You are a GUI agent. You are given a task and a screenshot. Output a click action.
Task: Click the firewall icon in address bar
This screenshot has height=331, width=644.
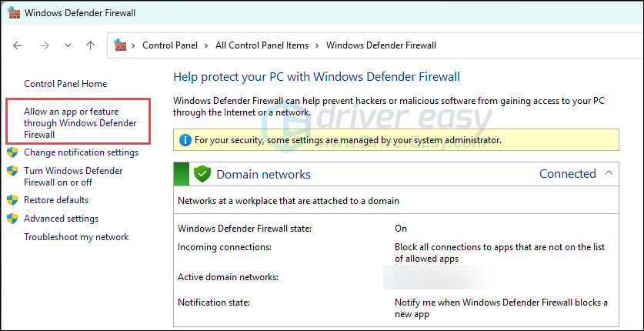(x=120, y=45)
